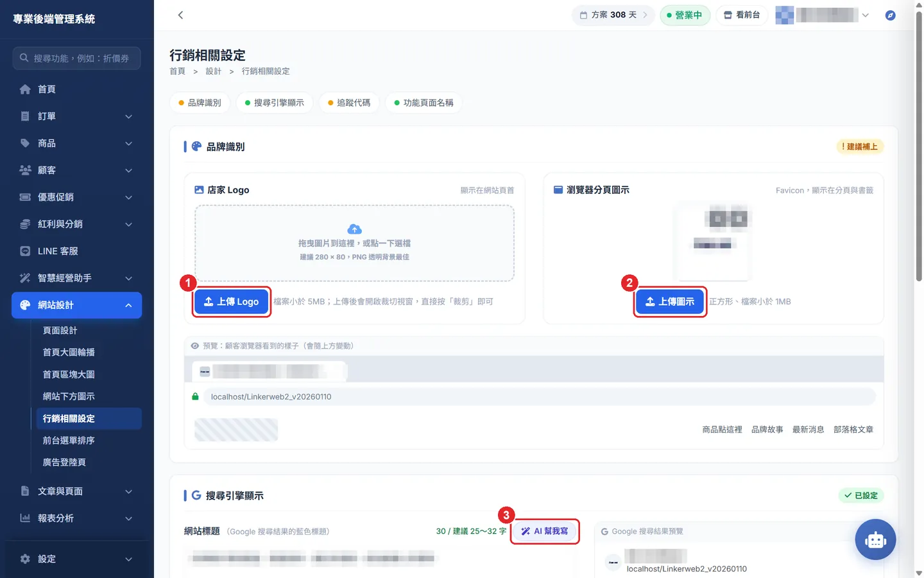Click the 營業中 status badge
The image size is (924, 578).
(x=685, y=15)
